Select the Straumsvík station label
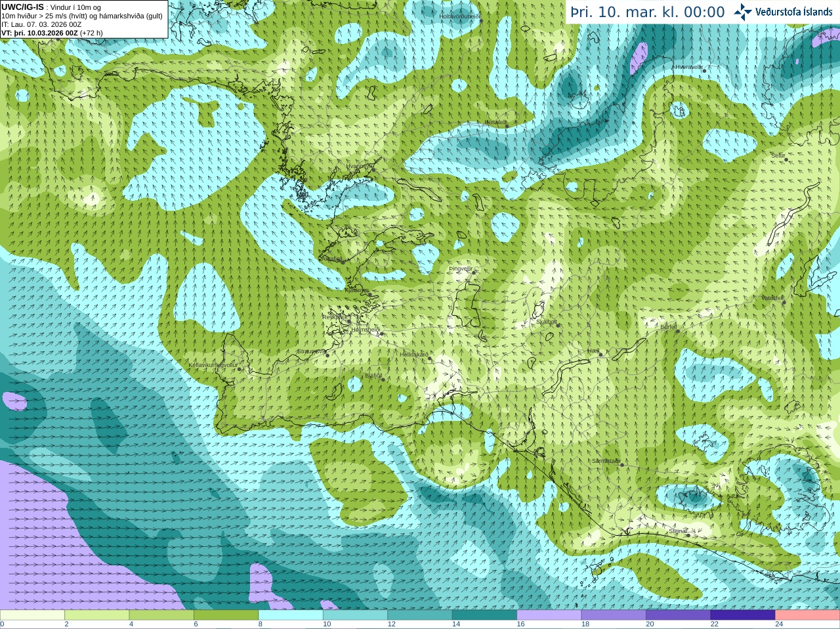Image resolution: width=840 pixels, height=629 pixels. (x=311, y=351)
